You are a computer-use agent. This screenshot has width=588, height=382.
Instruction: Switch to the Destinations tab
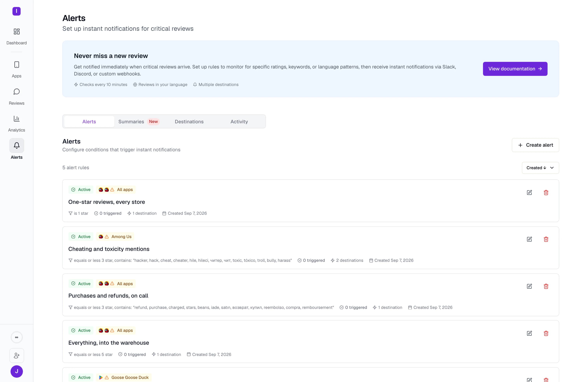(x=189, y=122)
